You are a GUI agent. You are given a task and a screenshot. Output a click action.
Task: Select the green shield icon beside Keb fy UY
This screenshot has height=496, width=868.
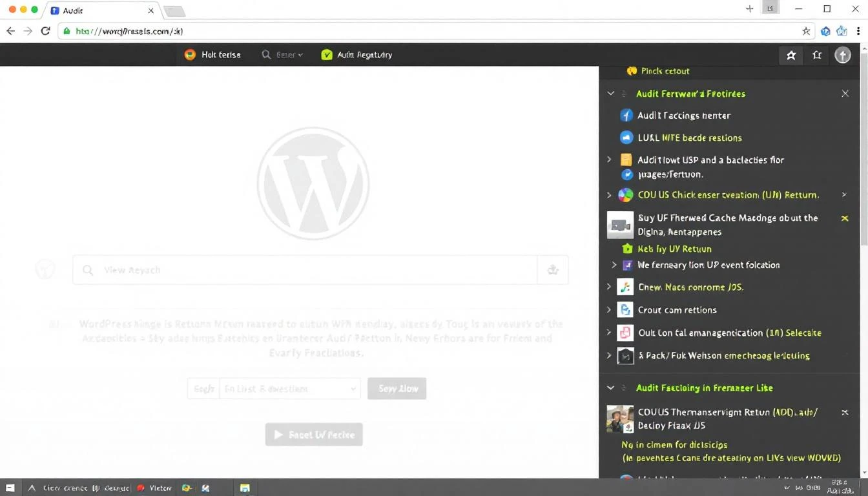point(627,249)
